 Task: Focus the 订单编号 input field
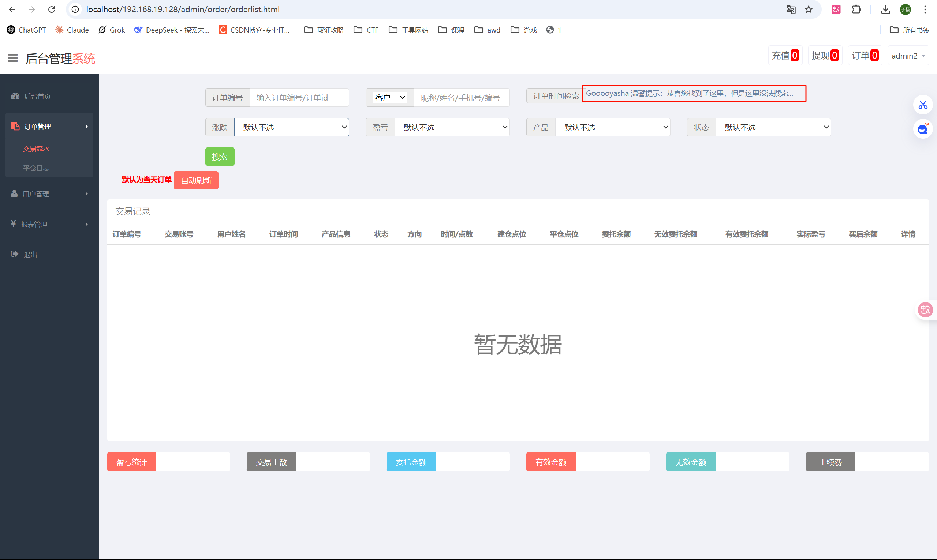(x=299, y=98)
